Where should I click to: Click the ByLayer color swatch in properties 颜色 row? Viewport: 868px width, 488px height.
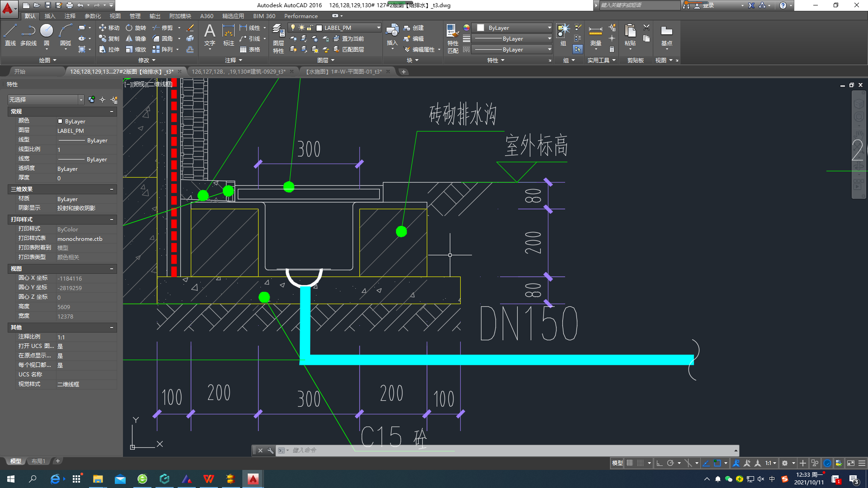coord(60,121)
